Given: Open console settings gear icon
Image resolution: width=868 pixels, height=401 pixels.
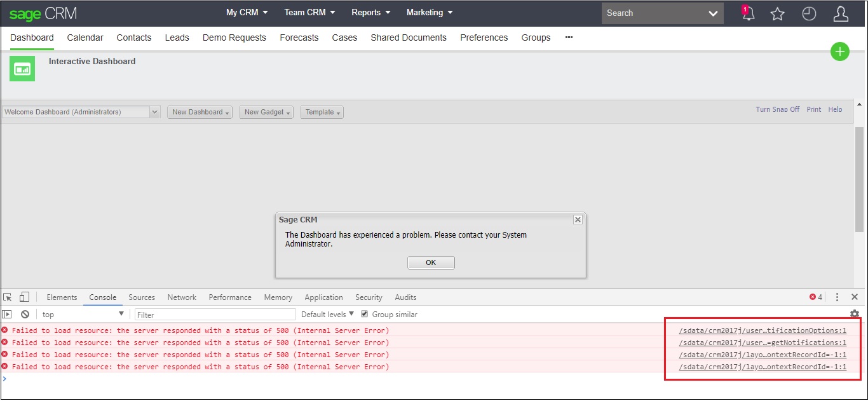Looking at the screenshot, I should pos(855,314).
